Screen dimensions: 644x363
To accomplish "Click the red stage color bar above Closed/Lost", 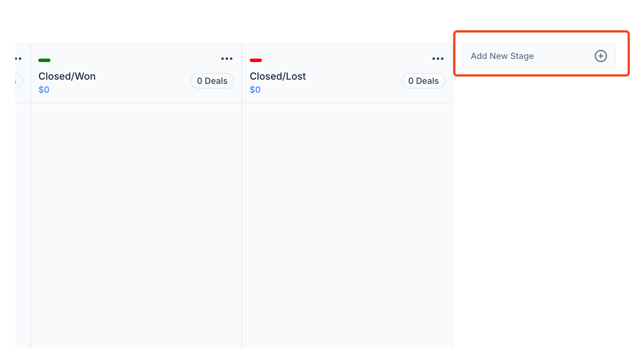I will tap(255, 60).
